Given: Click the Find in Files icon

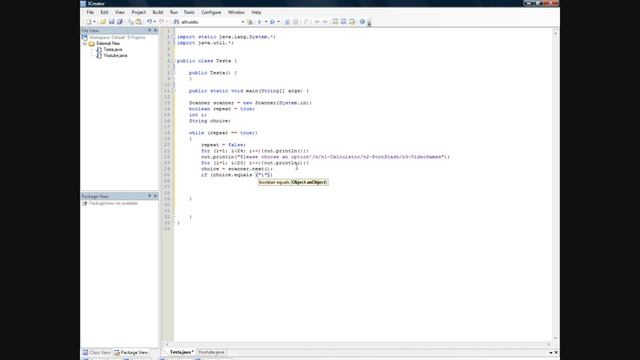Looking at the screenshot, I should [250, 22].
